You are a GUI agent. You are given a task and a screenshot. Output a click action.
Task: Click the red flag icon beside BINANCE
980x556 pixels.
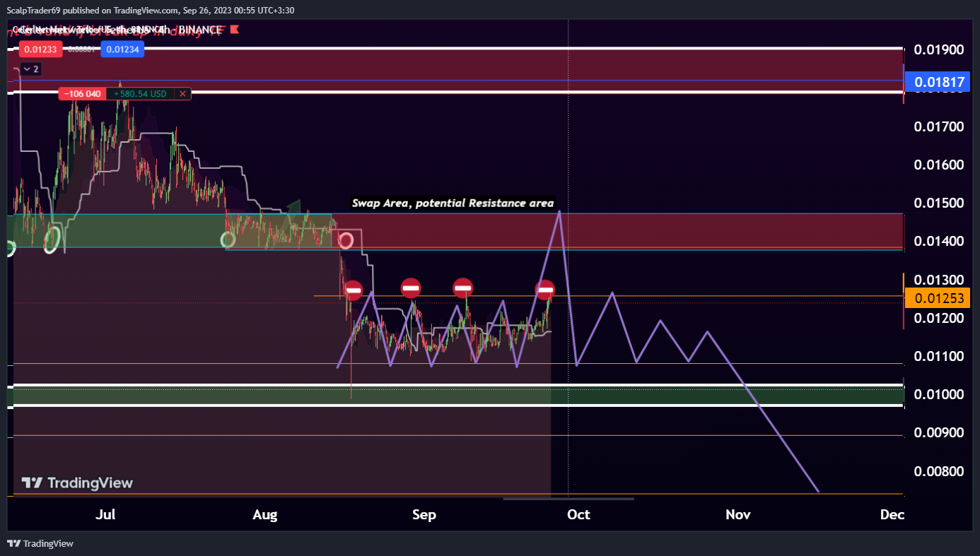tap(235, 30)
